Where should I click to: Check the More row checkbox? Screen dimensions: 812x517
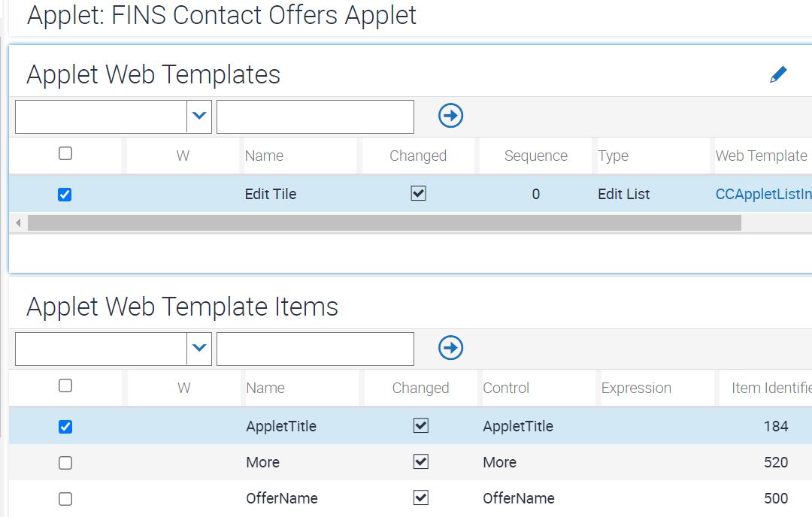pos(65,462)
